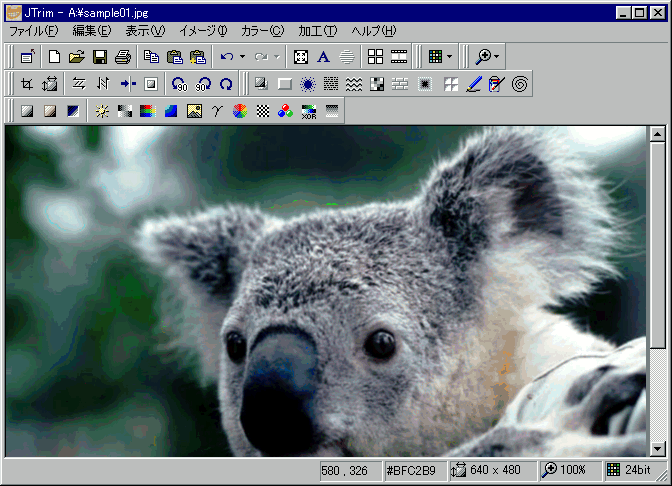Open the 加工(T) menu
The image size is (672, 486).
[x=318, y=31]
